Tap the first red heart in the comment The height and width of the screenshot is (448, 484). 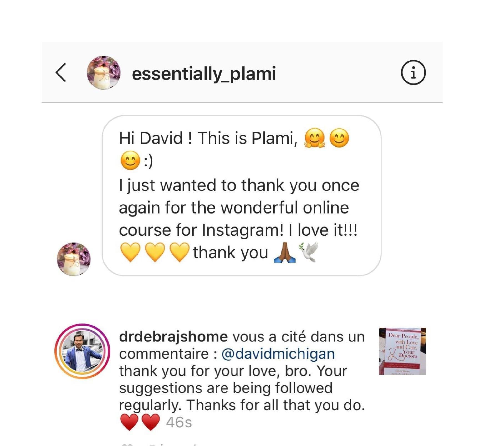click(x=129, y=422)
